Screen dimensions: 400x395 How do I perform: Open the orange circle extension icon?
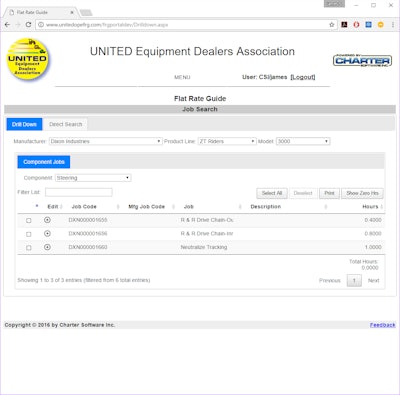(x=380, y=25)
